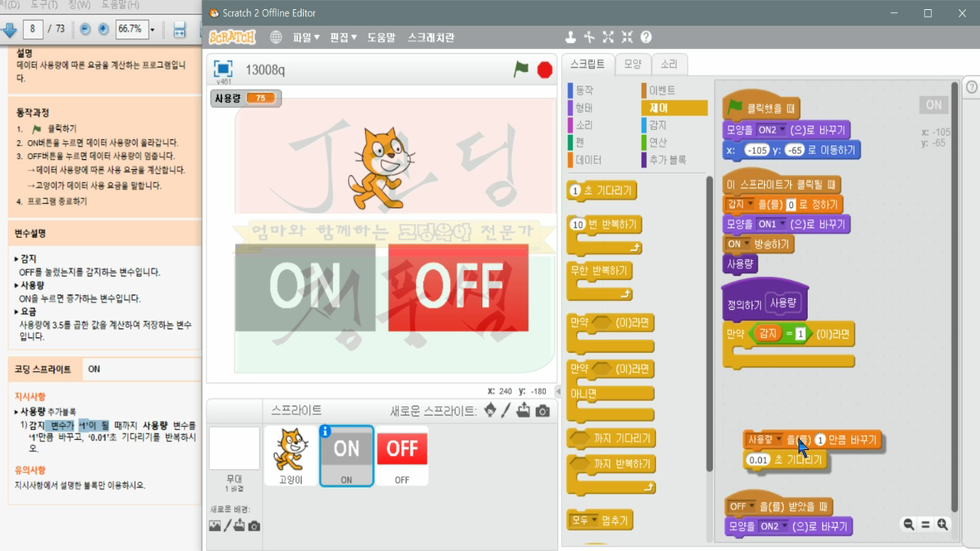Upload a new sprite from file

point(524,411)
